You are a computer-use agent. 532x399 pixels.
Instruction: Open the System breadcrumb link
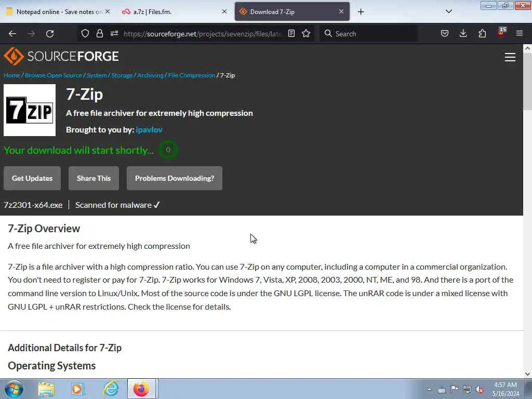click(x=96, y=75)
